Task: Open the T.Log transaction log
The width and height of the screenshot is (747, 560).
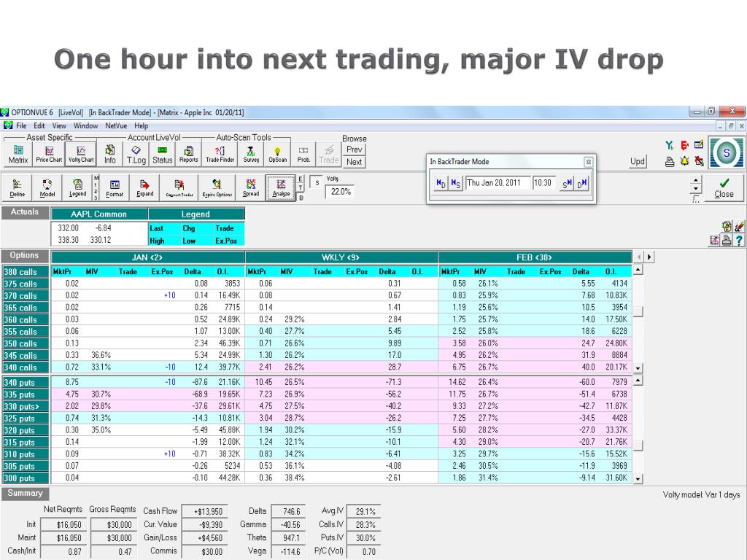Action: pos(136,155)
